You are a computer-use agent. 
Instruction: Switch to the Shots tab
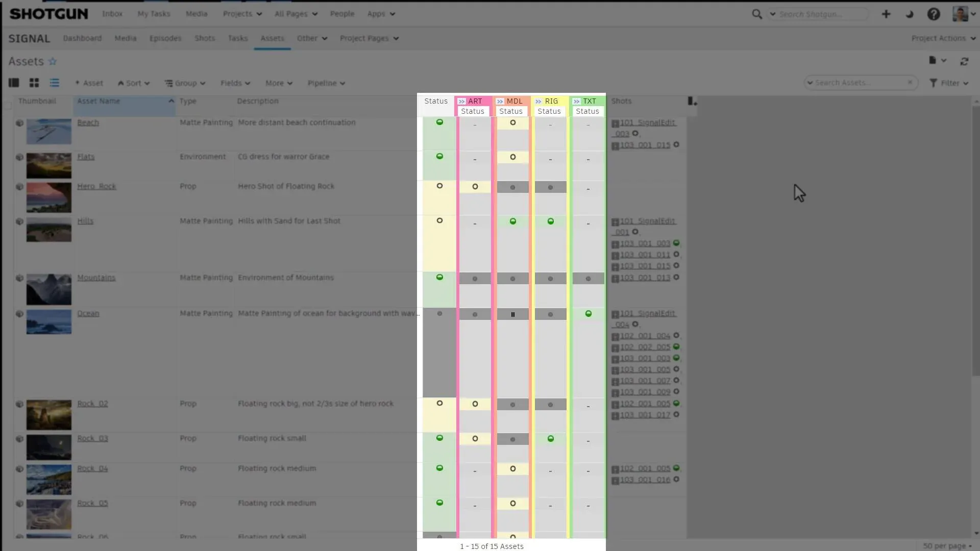click(205, 38)
